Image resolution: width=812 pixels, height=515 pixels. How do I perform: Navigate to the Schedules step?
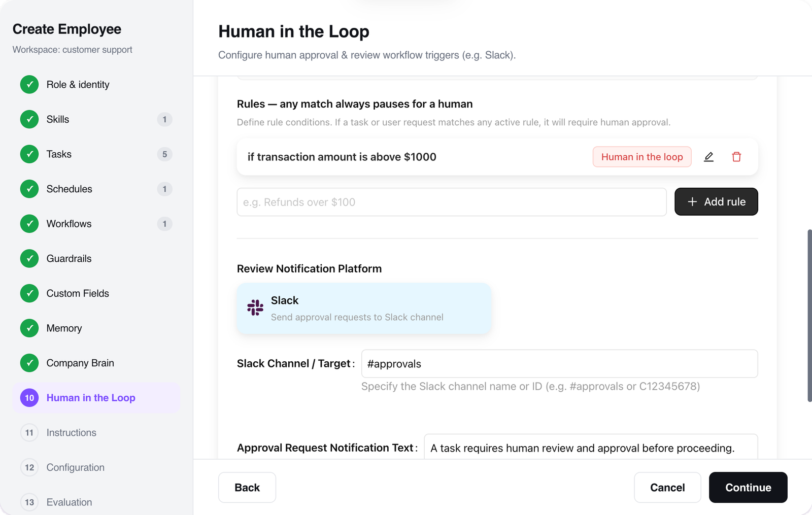click(96, 189)
